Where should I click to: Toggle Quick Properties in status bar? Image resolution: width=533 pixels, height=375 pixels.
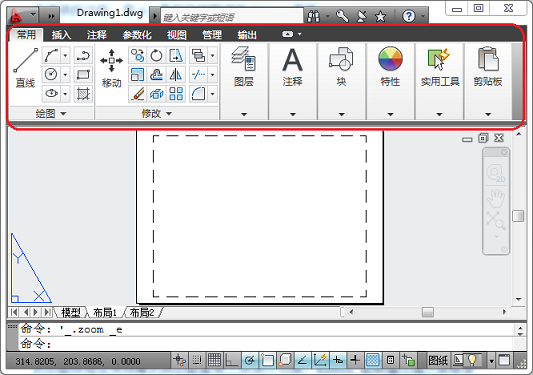click(x=391, y=360)
